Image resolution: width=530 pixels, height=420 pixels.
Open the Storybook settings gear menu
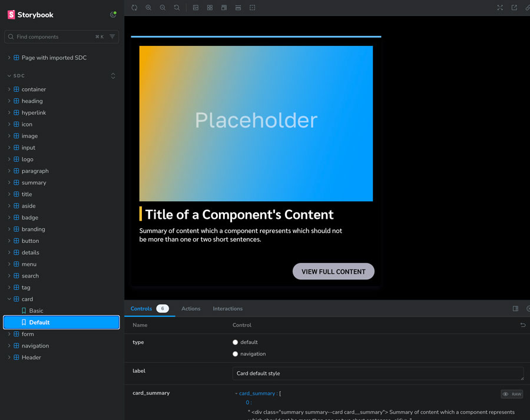tap(113, 15)
